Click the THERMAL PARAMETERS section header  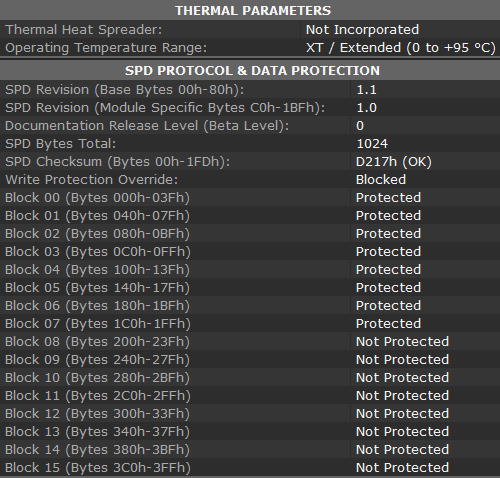tap(253, 10)
